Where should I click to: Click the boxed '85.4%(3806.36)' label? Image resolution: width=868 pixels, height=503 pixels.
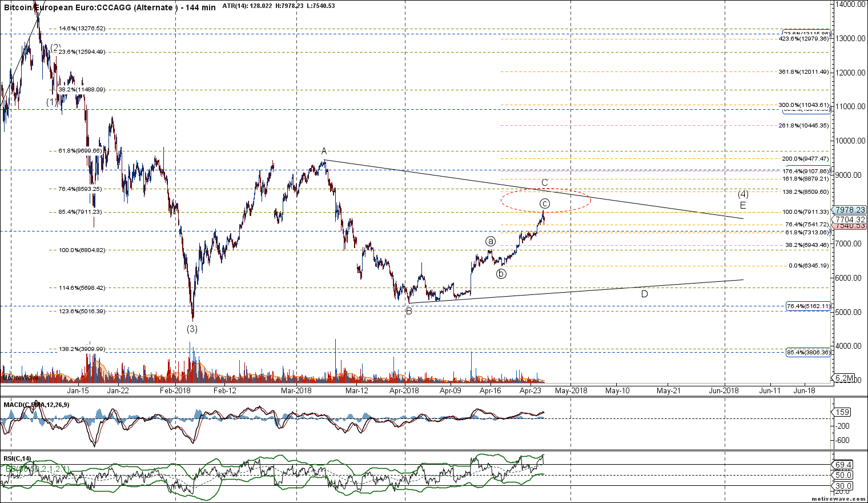point(808,352)
